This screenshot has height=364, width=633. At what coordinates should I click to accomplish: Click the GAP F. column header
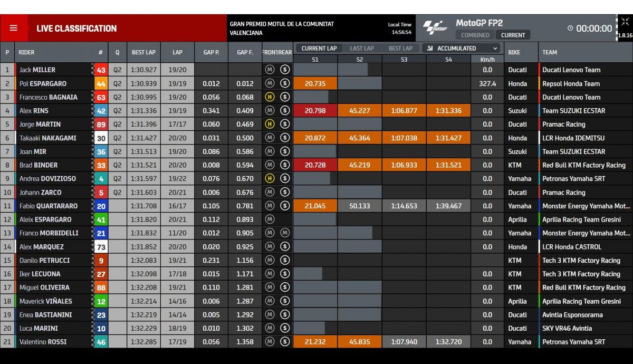(x=245, y=52)
